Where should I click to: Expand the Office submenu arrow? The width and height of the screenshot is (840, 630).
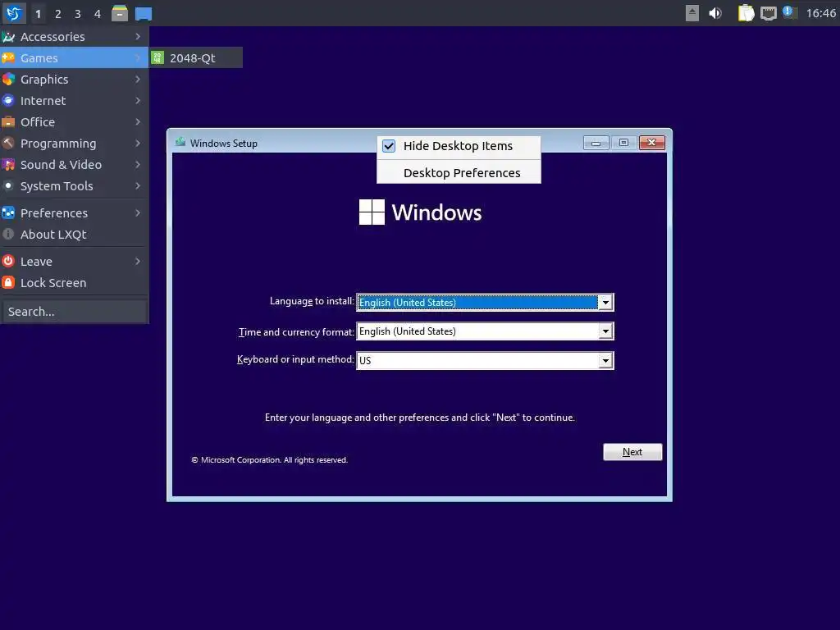click(138, 122)
